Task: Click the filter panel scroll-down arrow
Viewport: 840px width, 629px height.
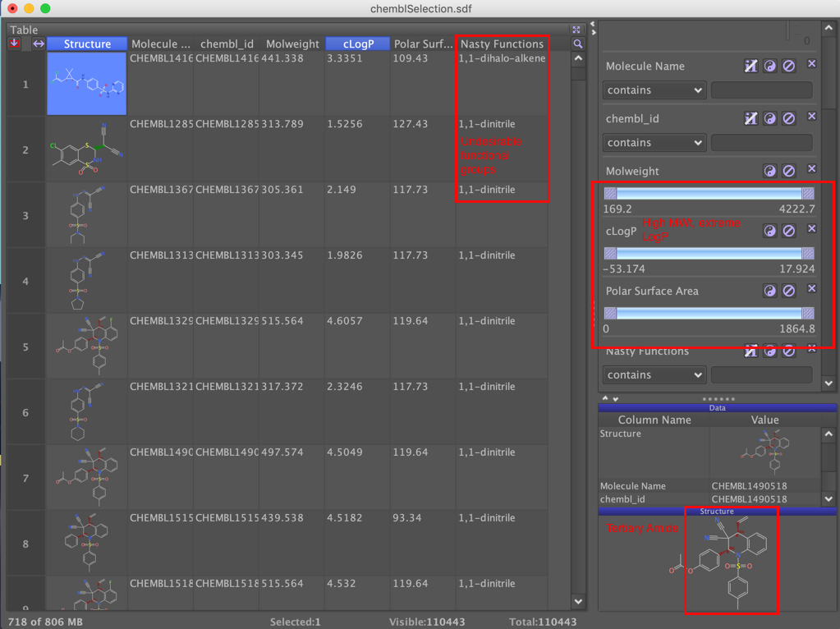Action: pyautogui.click(x=829, y=383)
